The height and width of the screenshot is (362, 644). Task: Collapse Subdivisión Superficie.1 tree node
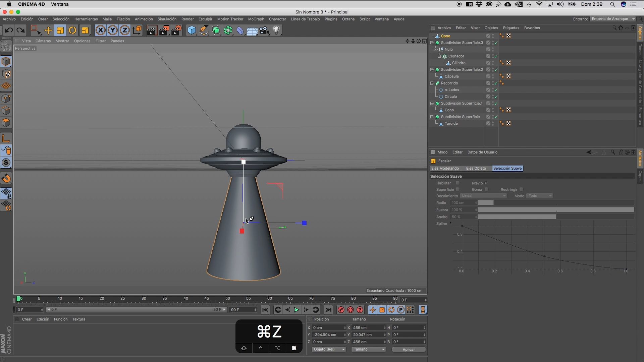[432, 103]
